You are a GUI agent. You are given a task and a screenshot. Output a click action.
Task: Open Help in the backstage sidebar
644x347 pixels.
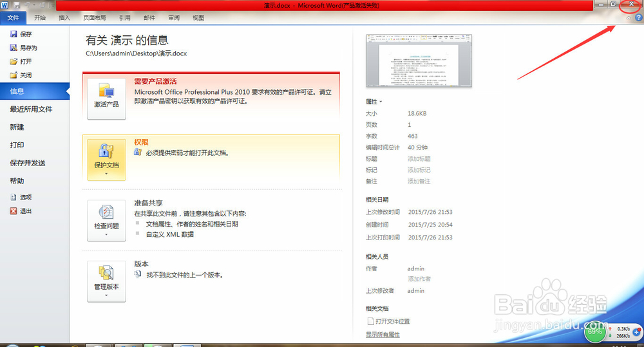(x=17, y=181)
